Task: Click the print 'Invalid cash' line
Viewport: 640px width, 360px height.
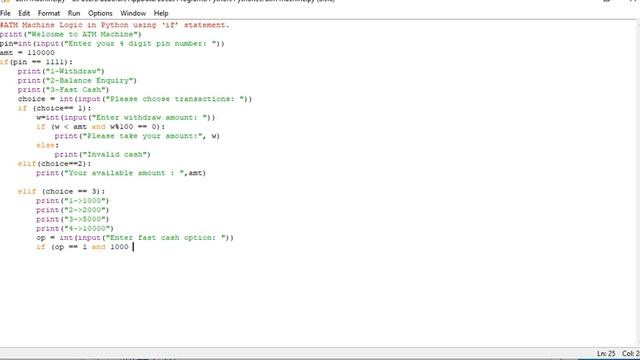Action: click(102, 154)
